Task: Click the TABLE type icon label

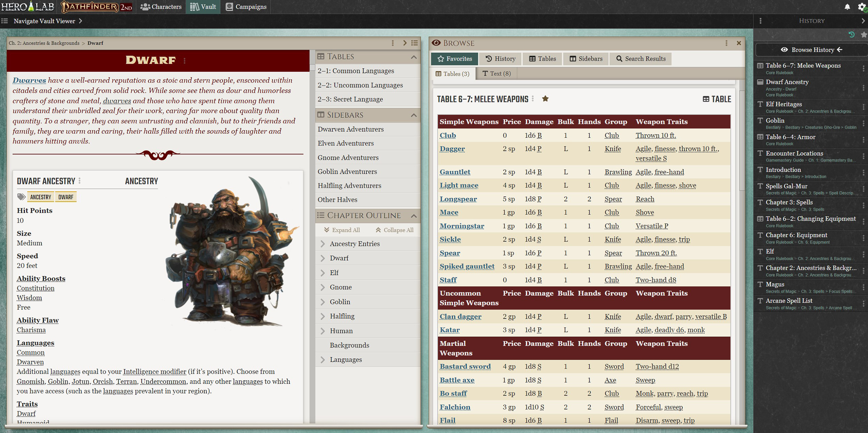Action: [x=717, y=99]
